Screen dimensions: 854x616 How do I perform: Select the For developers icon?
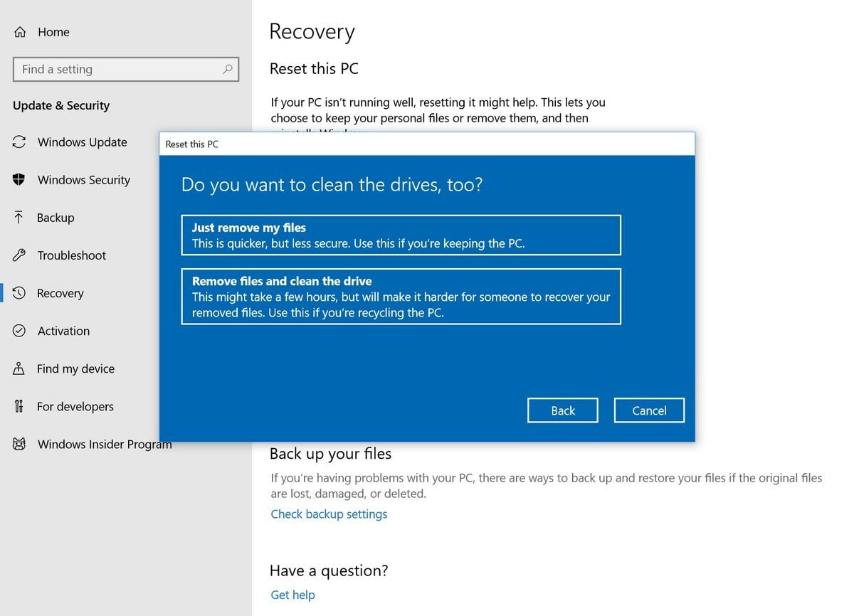pyautogui.click(x=19, y=406)
